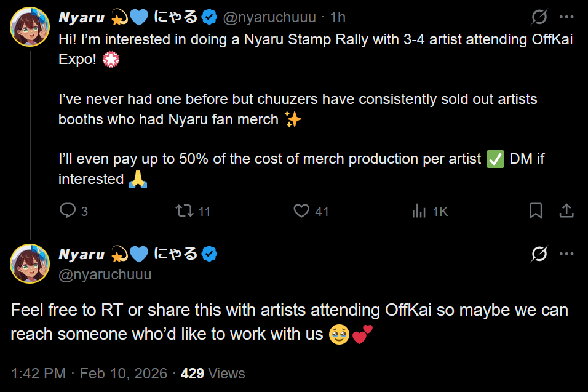The image size is (588, 392).
Task: Bookmark the Stamp Rally tweet
Action: pos(536,211)
